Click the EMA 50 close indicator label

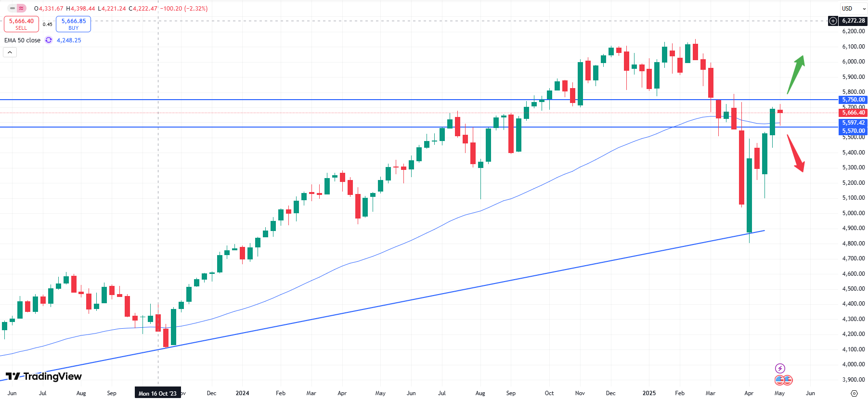[x=23, y=40]
